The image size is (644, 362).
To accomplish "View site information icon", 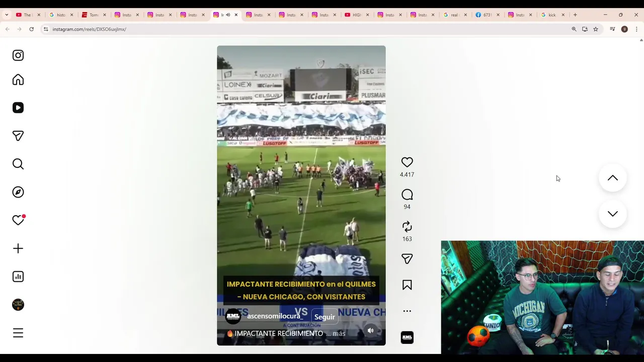I will pyautogui.click(x=46, y=29).
